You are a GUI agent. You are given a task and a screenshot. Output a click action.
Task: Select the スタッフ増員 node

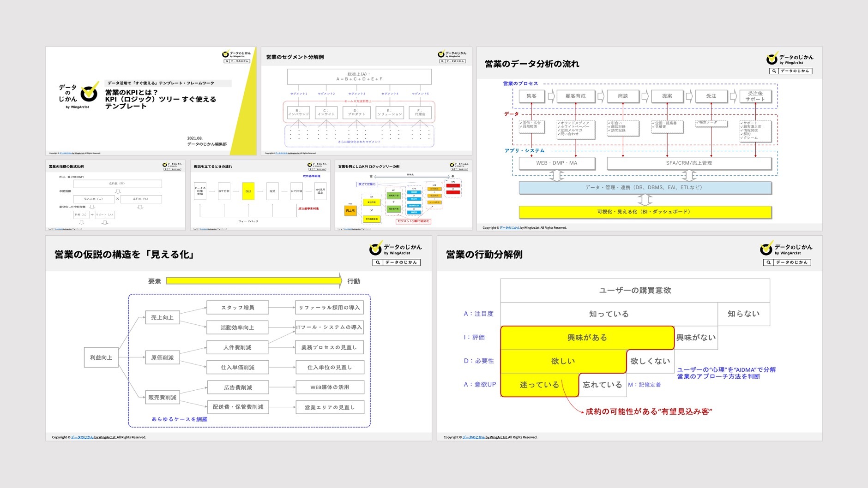tap(238, 308)
